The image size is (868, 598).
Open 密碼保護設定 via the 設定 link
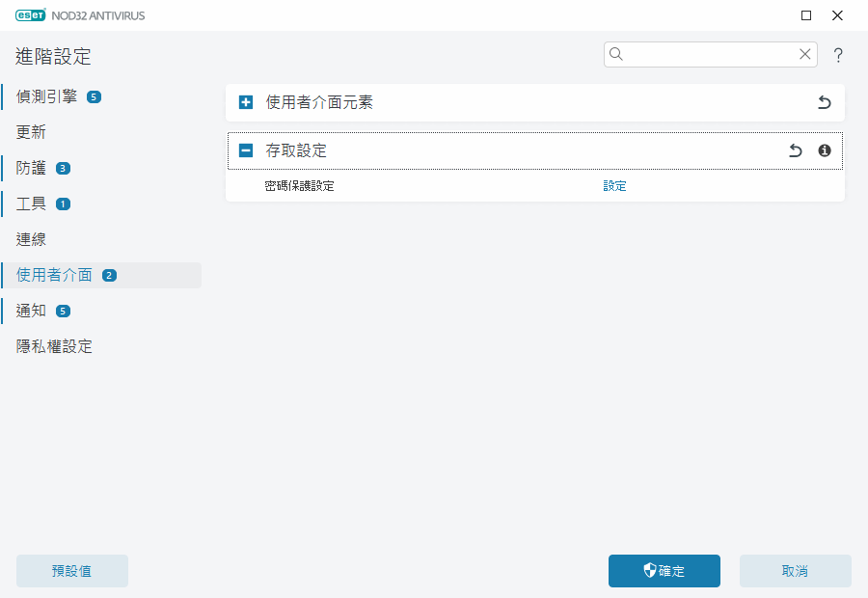(x=614, y=185)
